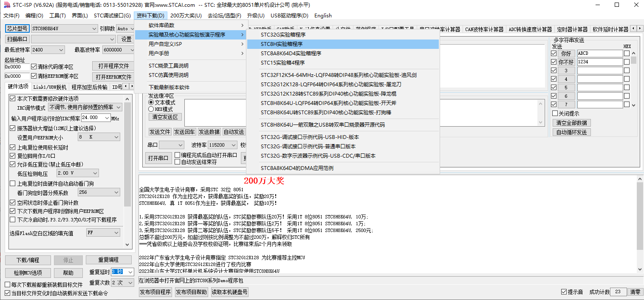Switch to 硬件选项 tab
The height and width of the screenshot is (300, 644).
click(x=18, y=87)
